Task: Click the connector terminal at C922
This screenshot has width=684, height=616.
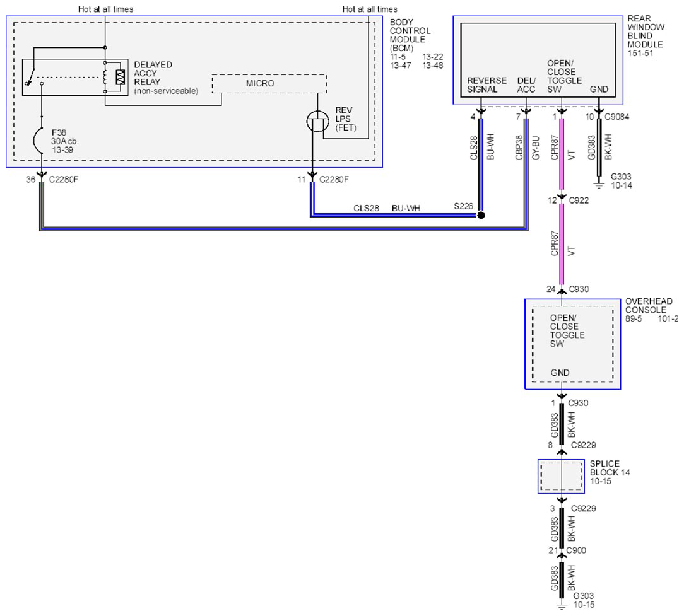Action: click(x=562, y=198)
